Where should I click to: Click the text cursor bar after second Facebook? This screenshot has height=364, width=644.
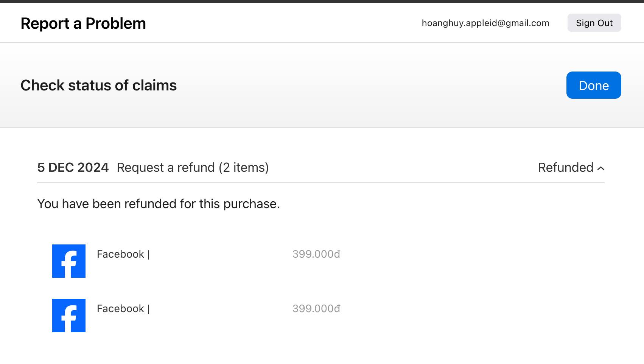pyautogui.click(x=149, y=309)
